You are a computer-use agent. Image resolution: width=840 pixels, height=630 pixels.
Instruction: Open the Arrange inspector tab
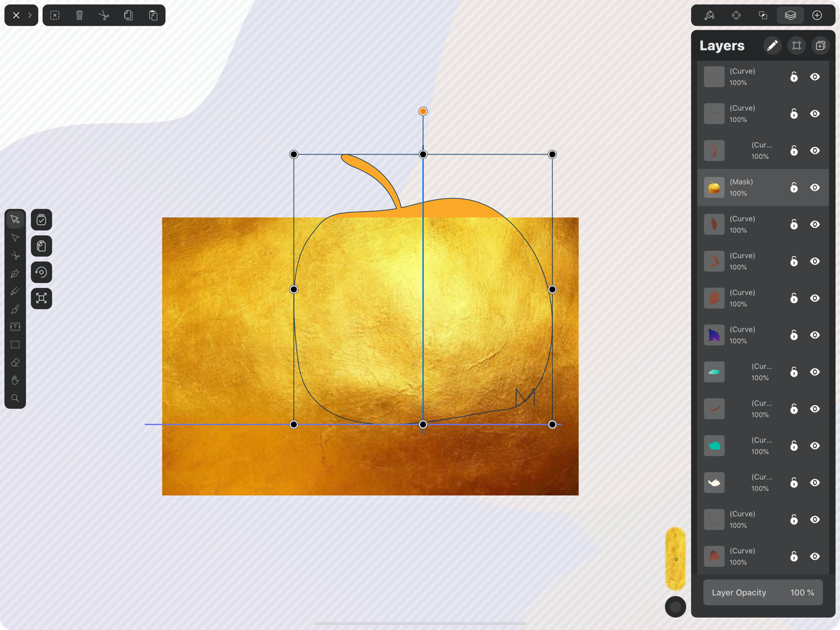[x=736, y=15]
